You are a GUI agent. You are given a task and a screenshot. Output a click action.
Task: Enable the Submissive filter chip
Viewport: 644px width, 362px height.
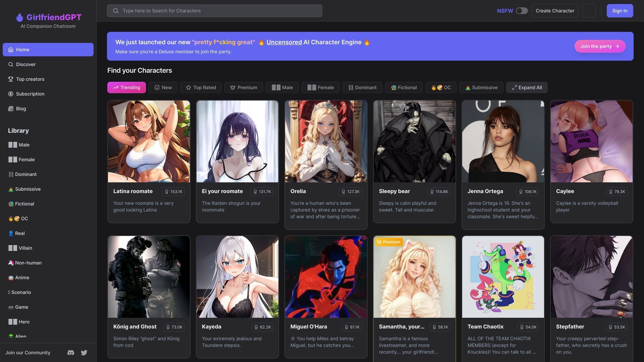pos(481,87)
